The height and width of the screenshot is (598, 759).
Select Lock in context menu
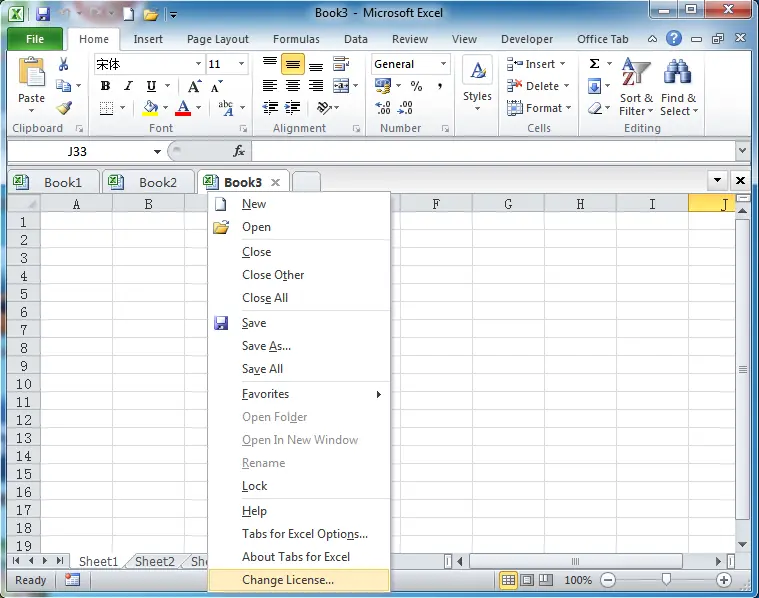(x=299, y=486)
